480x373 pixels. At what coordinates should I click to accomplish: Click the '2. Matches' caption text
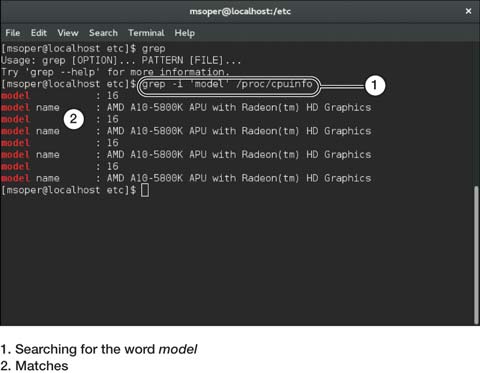point(34,366)
